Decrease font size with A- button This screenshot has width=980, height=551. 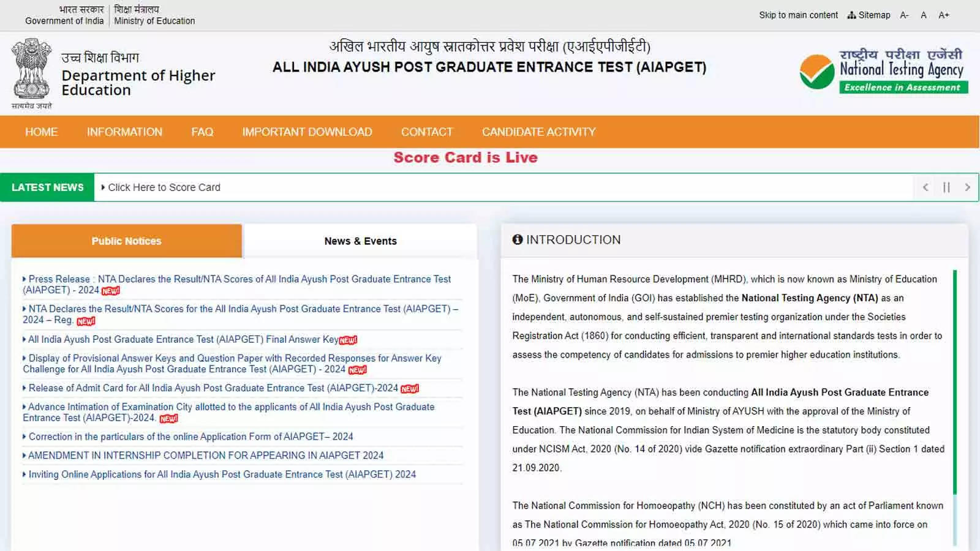pos(904,15)
